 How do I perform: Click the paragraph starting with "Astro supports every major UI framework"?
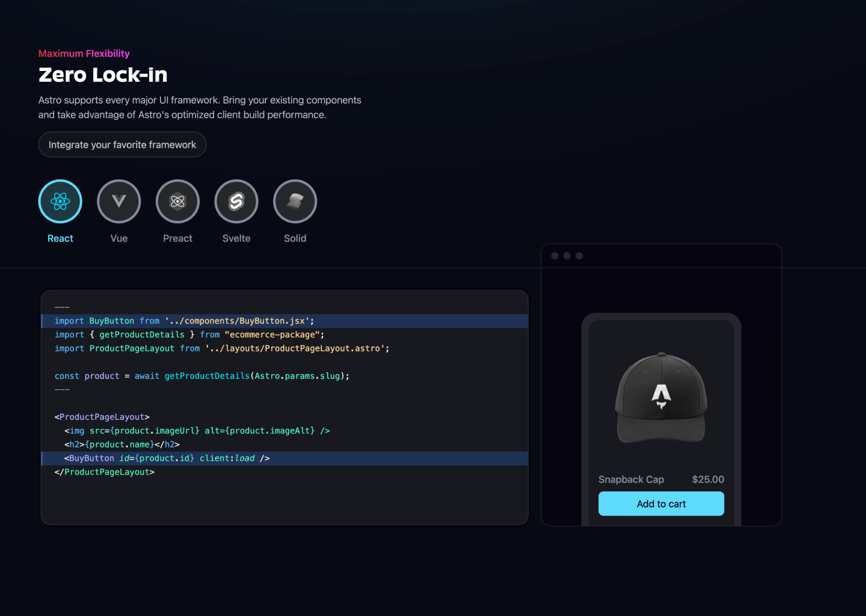point(200,107)
